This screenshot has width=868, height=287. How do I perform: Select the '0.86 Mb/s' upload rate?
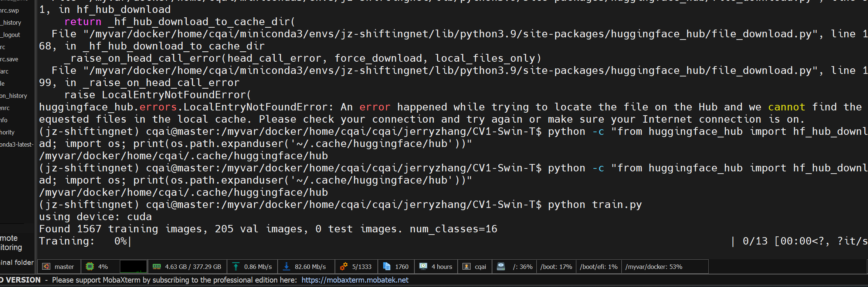pyautogui.click(x=258, y=267)
